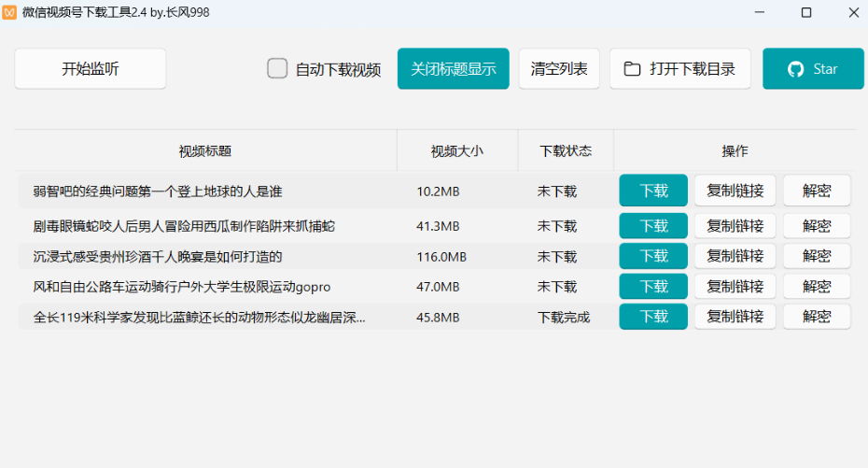Download the 10.2MB 弱智吧 video

pos(653,191)
